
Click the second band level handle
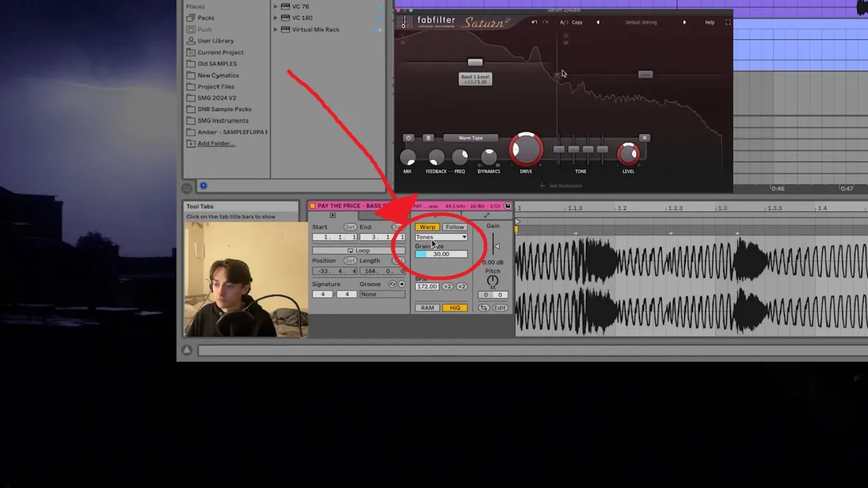(645, 75)
